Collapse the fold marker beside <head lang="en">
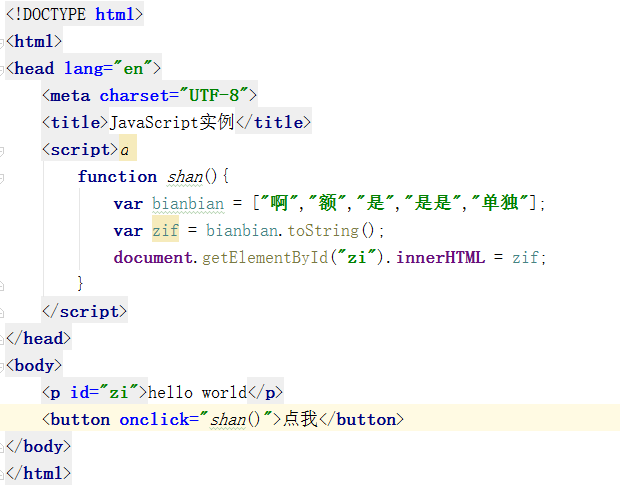 coord(2,70)
